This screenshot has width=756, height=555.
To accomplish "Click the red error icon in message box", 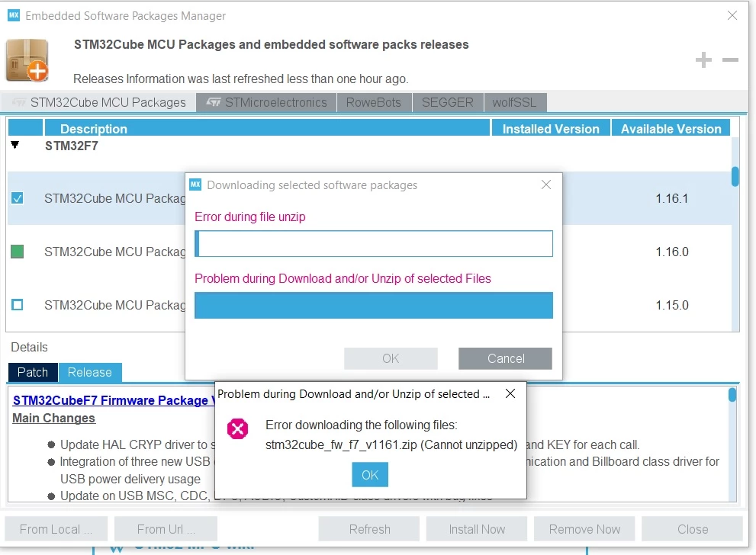I will coord(238,428).
